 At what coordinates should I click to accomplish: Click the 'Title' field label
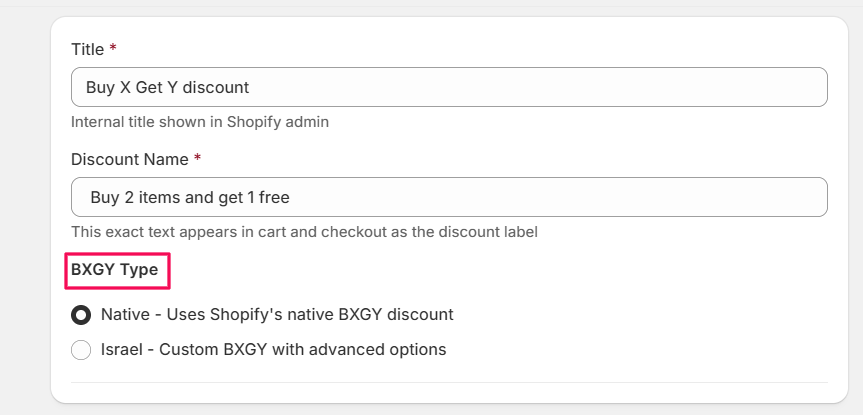pyautogui.click(x=87, y=48)
